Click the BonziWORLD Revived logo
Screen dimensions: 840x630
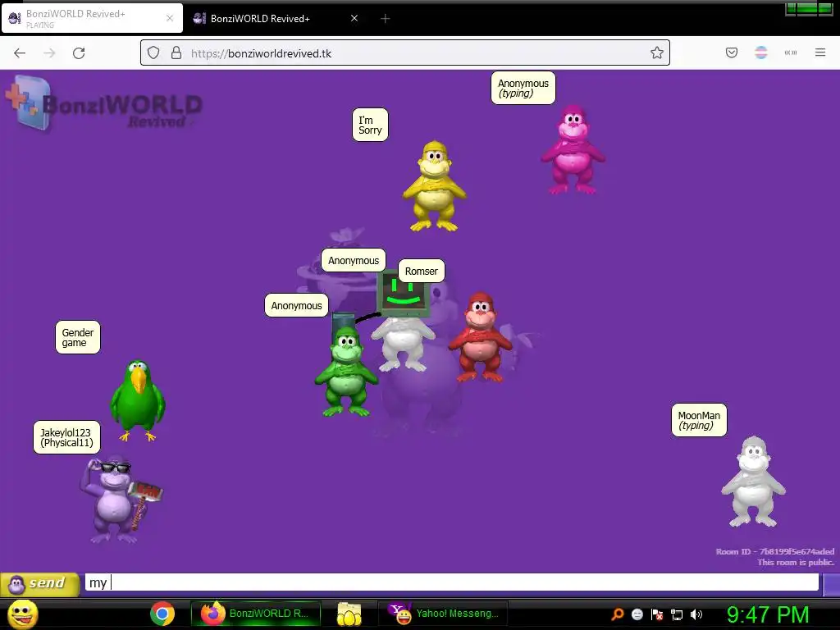104,104
